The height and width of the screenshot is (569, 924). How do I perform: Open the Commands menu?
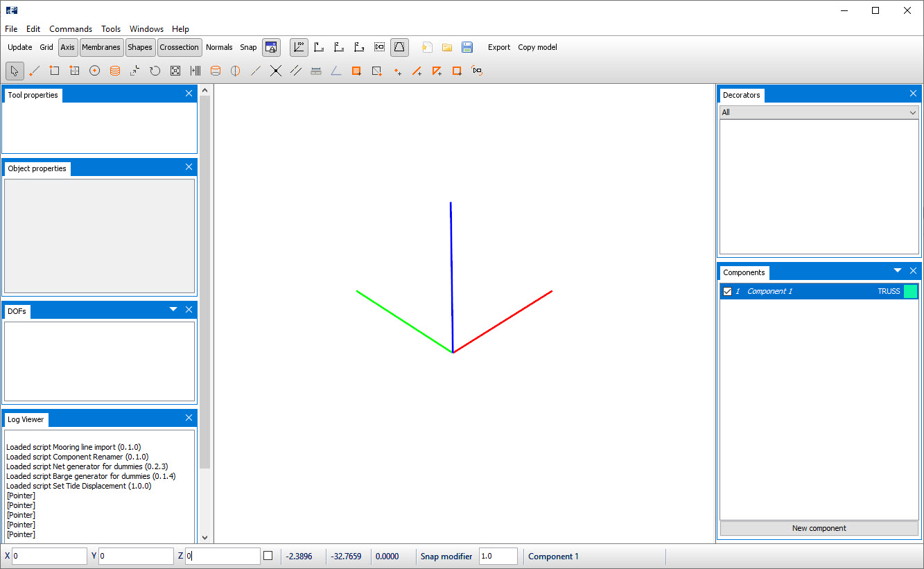click(71, 29)
